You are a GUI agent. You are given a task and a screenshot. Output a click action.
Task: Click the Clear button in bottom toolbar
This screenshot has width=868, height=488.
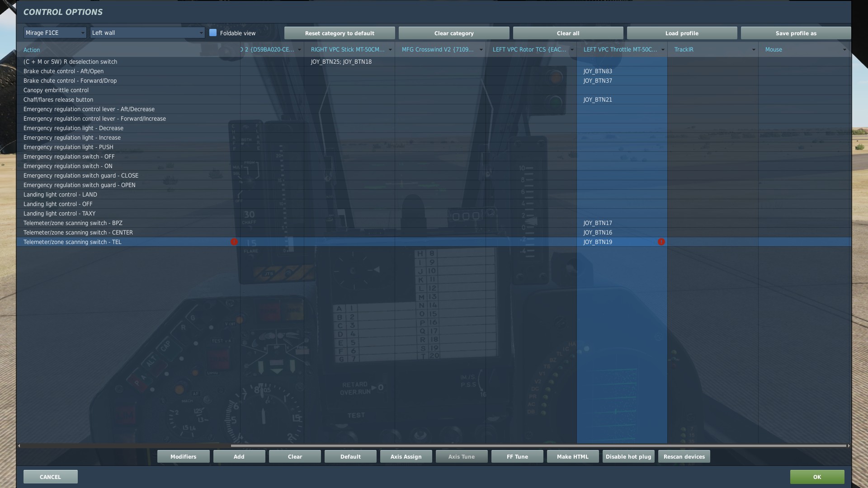(295, 456)
